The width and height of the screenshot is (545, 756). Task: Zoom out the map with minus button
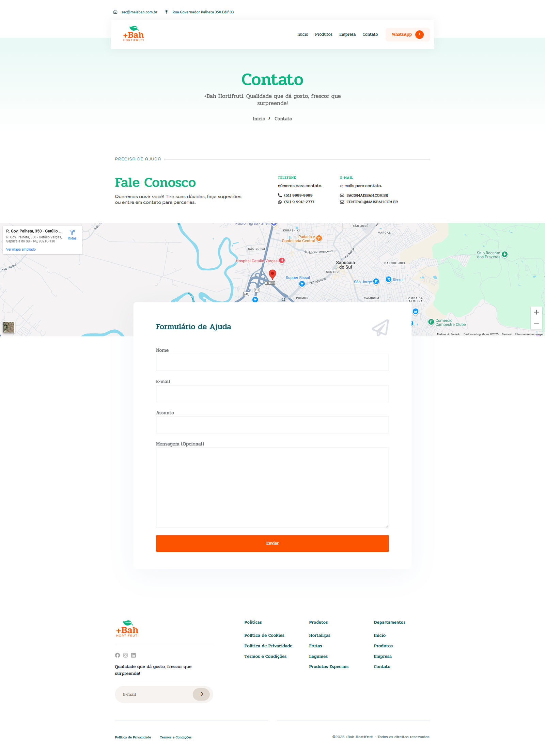pos(536,324)
